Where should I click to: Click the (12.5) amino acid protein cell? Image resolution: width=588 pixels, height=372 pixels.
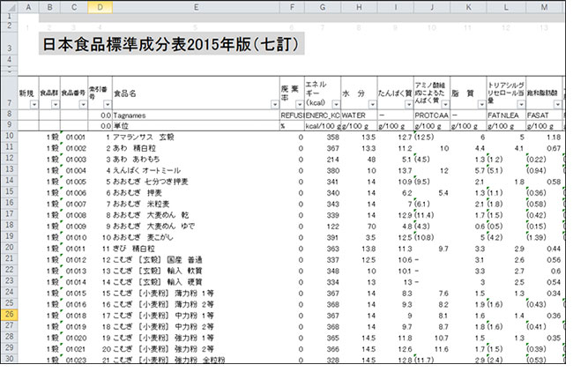(x=432, y=138)
